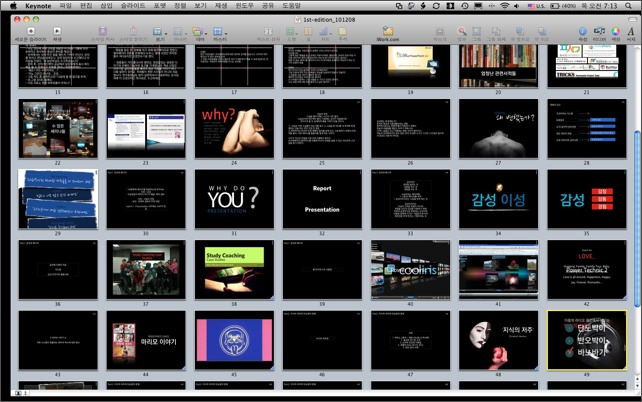Image resolution: width=642 pixels, height=402 pixels.
Task: Select slide 45 with blue emblem
Action: click(234, 340)
